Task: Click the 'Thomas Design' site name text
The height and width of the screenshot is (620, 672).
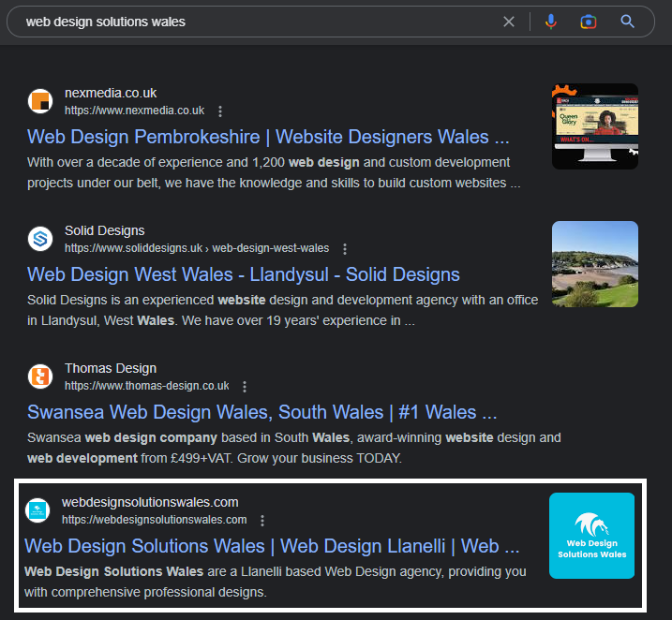Action: 111,368
